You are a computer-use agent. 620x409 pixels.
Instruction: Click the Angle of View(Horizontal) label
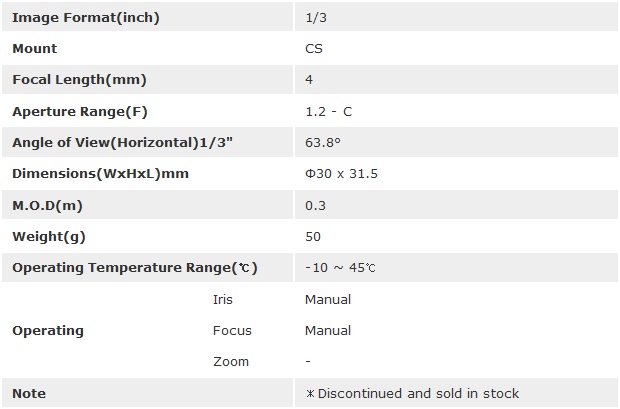point(122,142)
